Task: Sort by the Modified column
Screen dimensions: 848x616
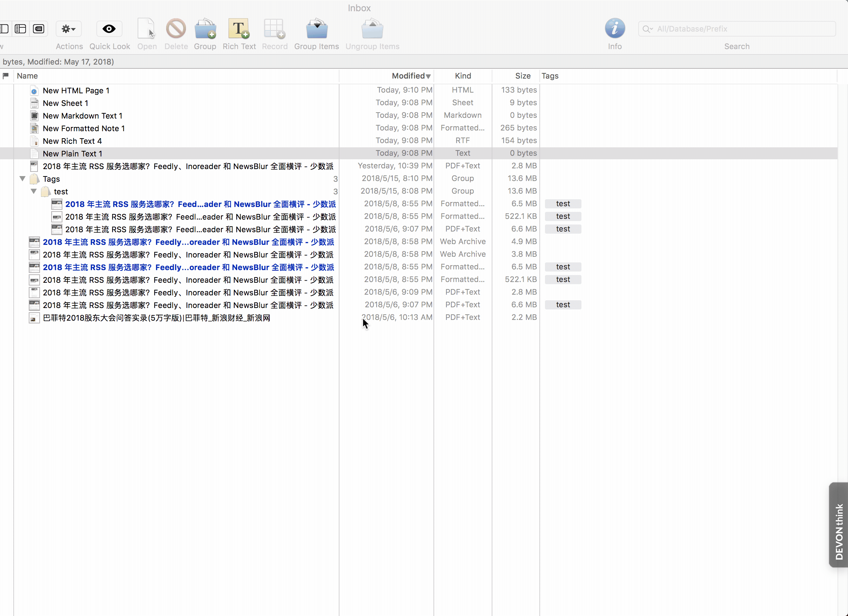Action: (408, 76)
